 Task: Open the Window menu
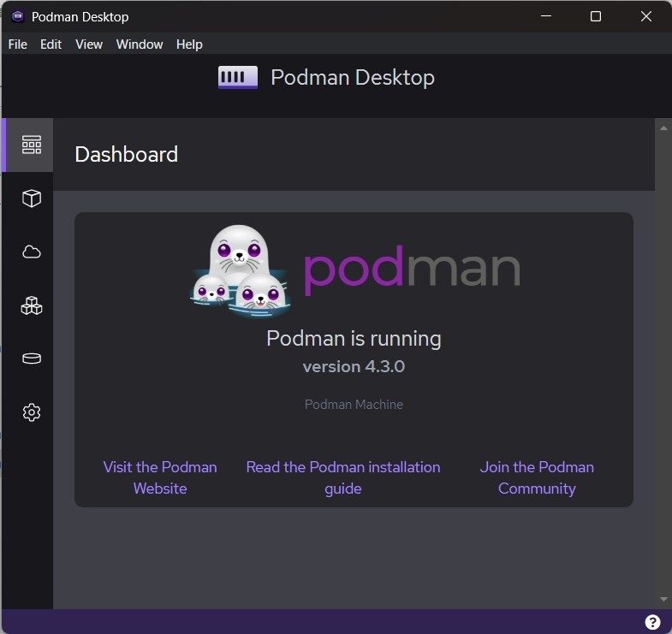coord(140,44)
